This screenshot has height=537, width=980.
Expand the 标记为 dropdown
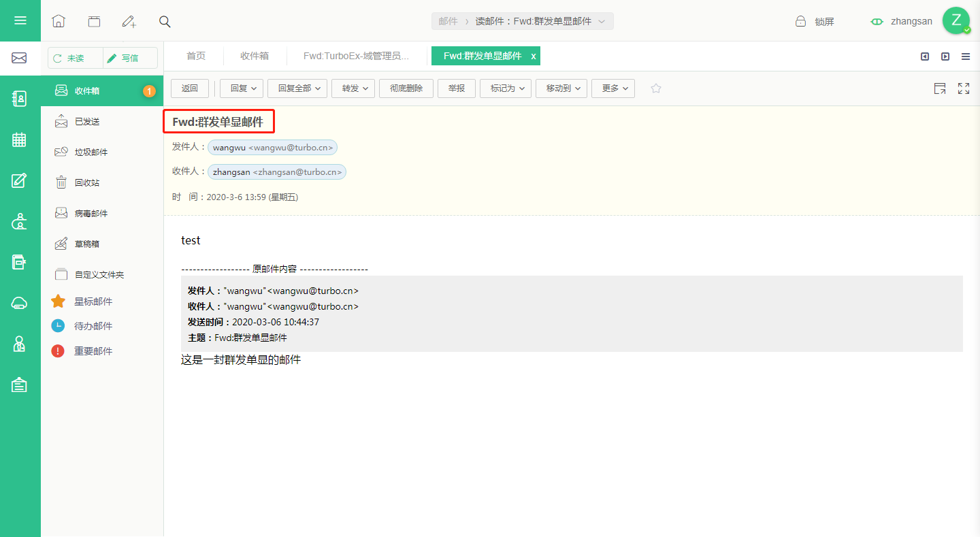506,88
